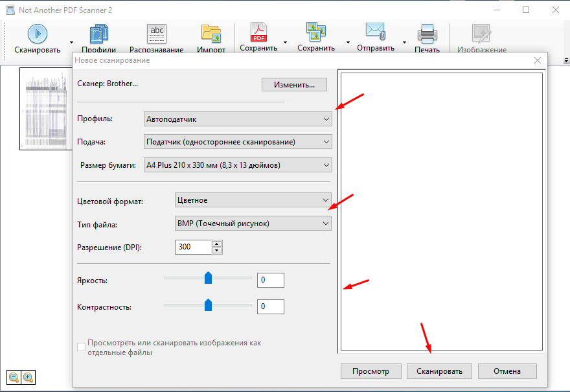This screenshot has height=392, width=570.
Task: Open the Цветовой формат dropdown
Action: 253,200
